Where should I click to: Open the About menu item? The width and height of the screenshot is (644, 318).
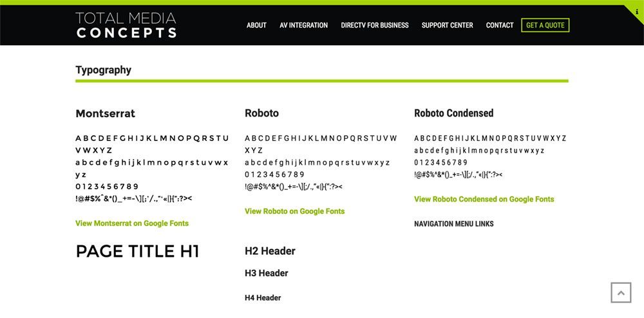[x=256, y=25]
